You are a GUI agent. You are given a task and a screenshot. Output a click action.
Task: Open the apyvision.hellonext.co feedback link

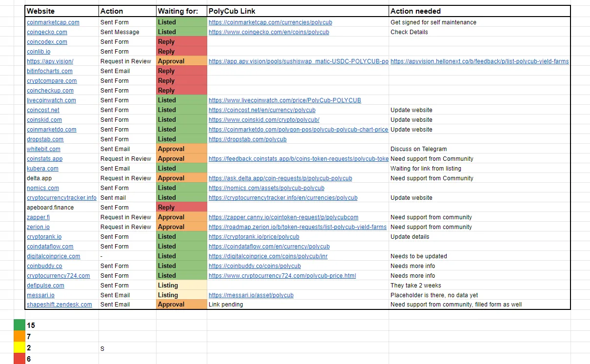tap(479, 61)
